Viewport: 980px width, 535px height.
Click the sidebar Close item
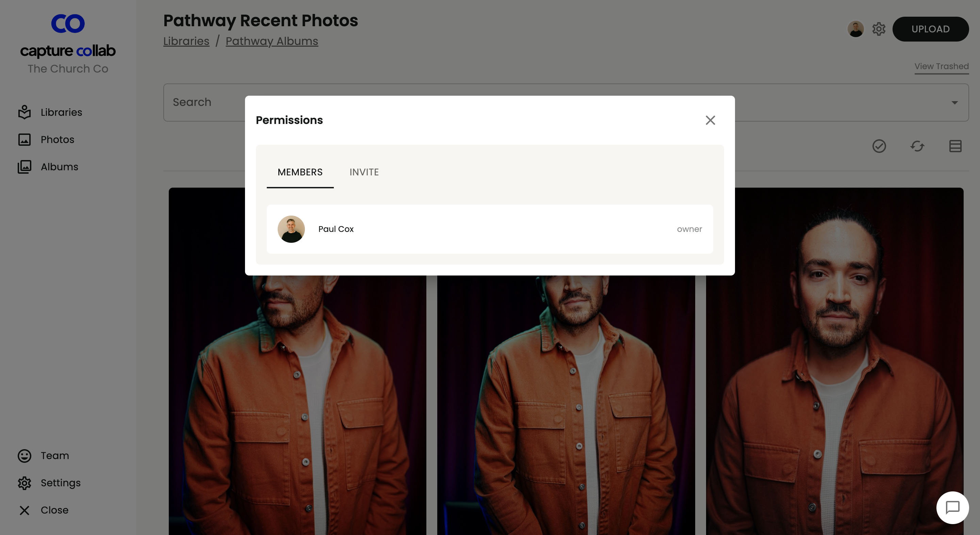click(x=54, y=510)
